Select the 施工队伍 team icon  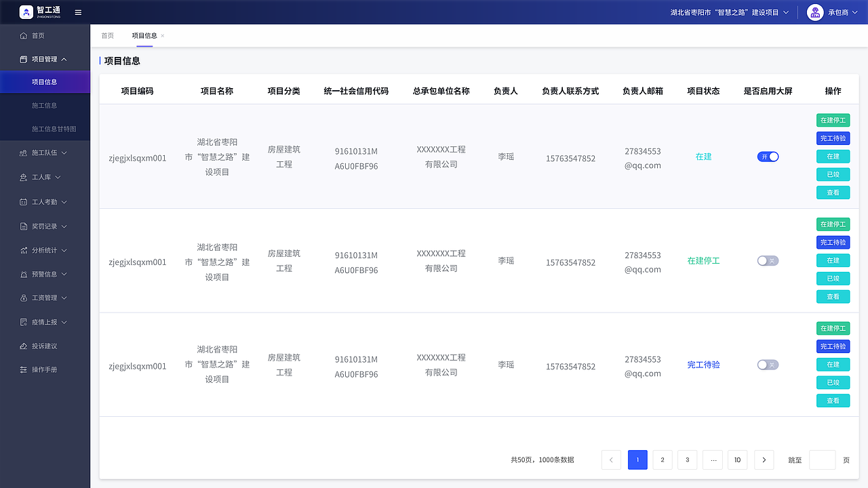[x=24, y=152]
